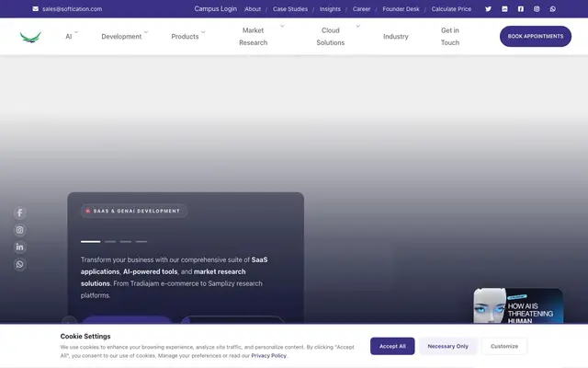Click the Book Appointments button

(536, 37)
